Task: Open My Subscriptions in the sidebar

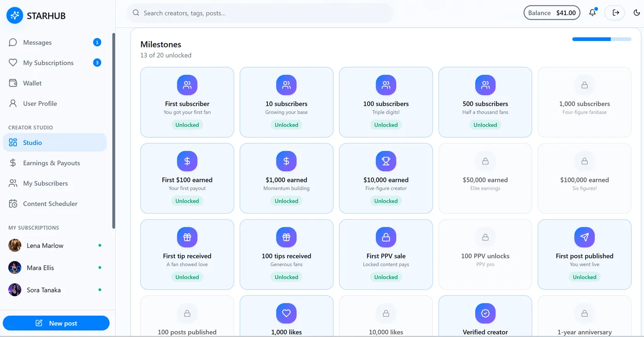Action: pyautogui.click(x=55, y=63)
